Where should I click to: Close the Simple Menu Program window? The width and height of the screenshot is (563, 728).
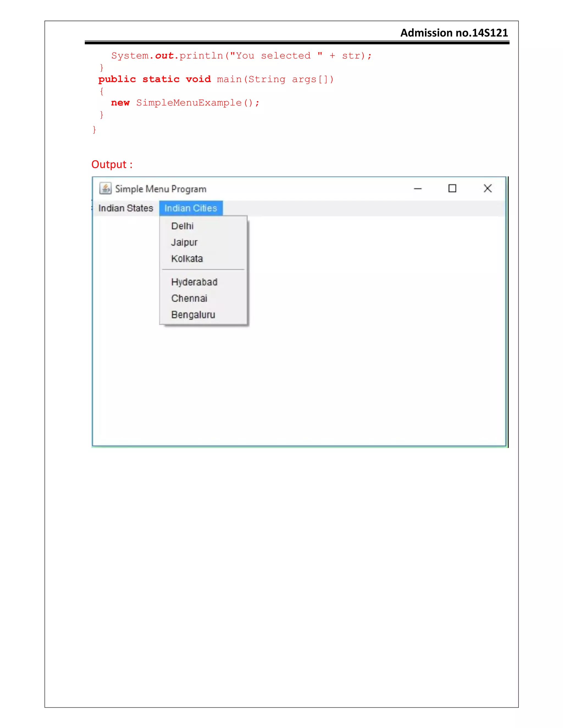pyautogui.click(x=487, y=189)
